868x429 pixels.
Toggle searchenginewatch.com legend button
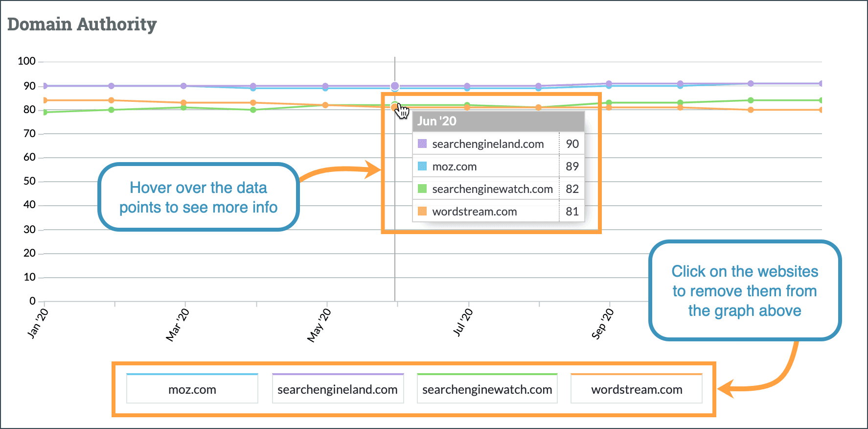click(x=487, y=389)
